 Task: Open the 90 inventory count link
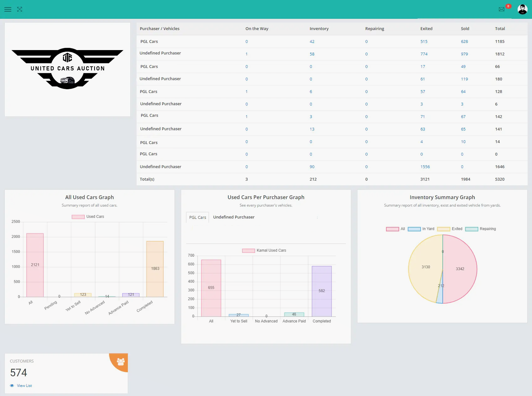click(x=312, y=167)
